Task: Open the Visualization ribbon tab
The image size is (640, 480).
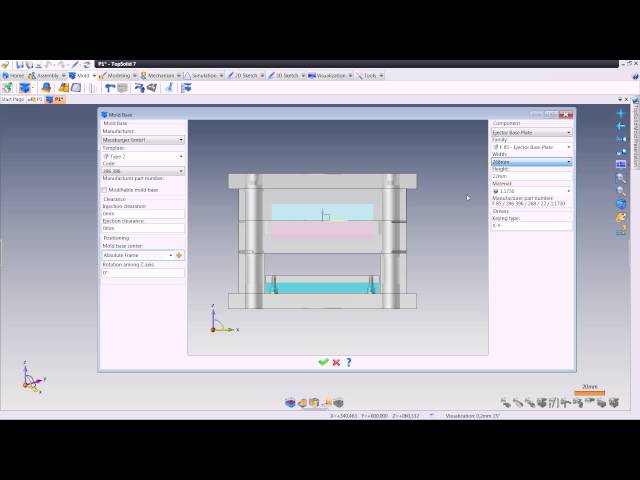Action: point(330,75)
